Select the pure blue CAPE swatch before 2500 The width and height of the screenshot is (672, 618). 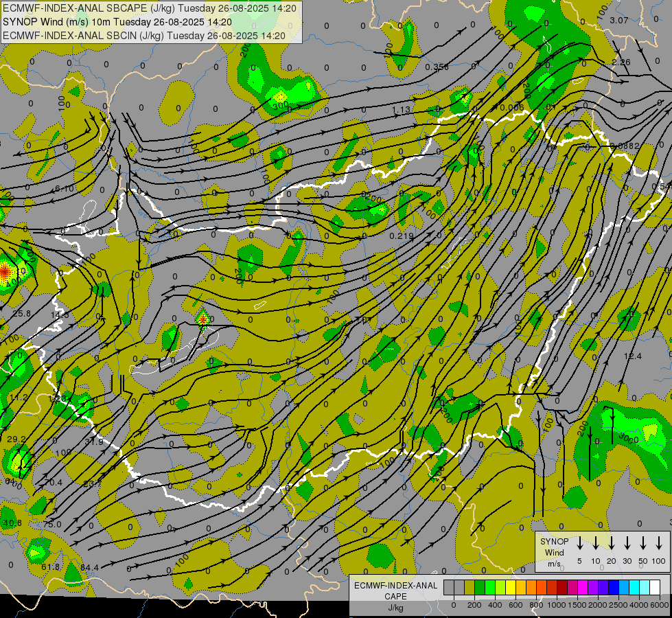(614, 587)
